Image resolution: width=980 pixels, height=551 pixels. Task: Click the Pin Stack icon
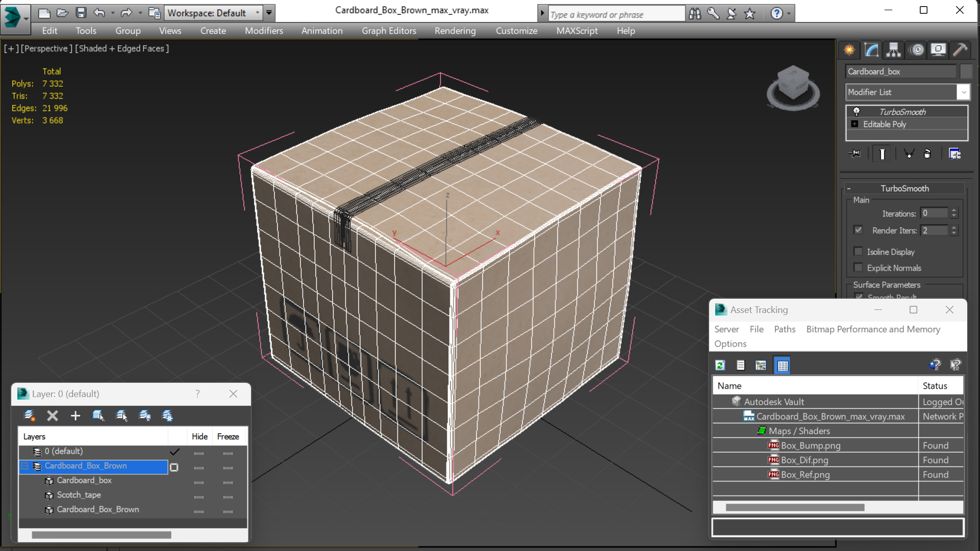click(x=855, y=154)
